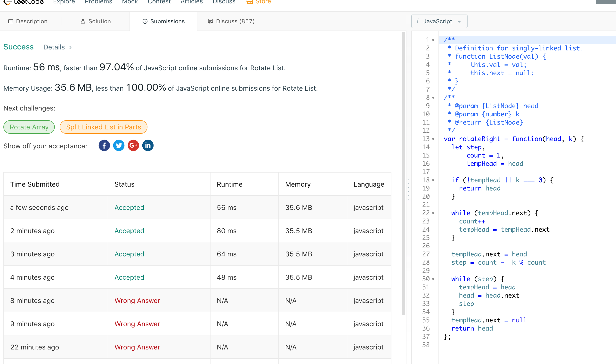Fold the if block at line 18
The image size is (616, 364).
[433, 181]
